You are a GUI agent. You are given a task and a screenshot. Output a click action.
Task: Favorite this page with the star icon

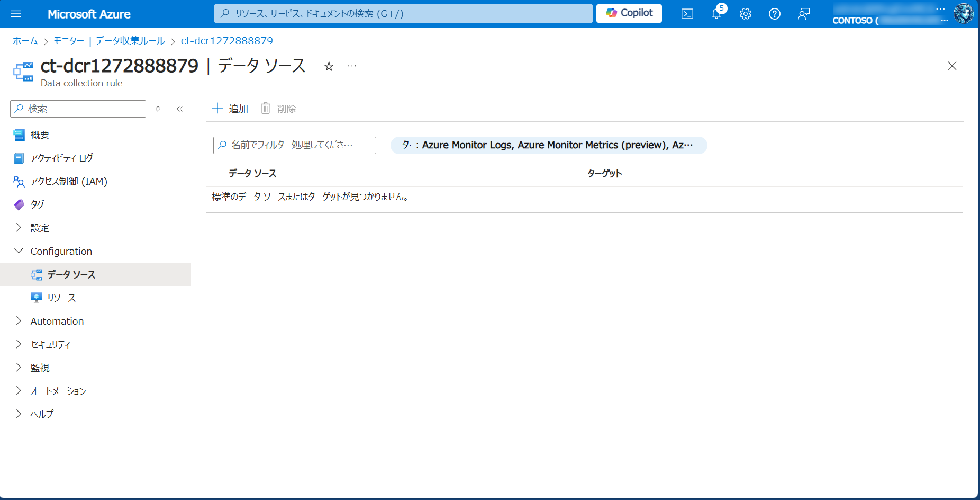[x=329, y=66]
